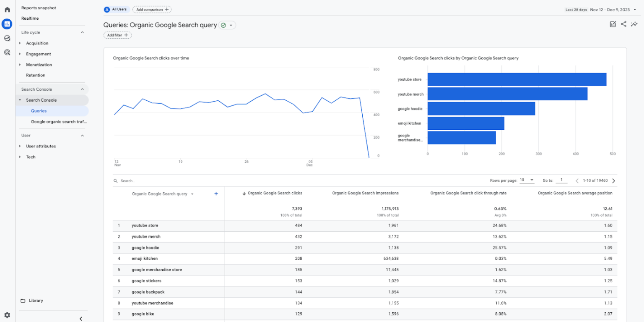Image resolution: width=644 pixels, height=322 pixels.
Task: Select Queries in the Search Console menu
Action: pos(39,110)
